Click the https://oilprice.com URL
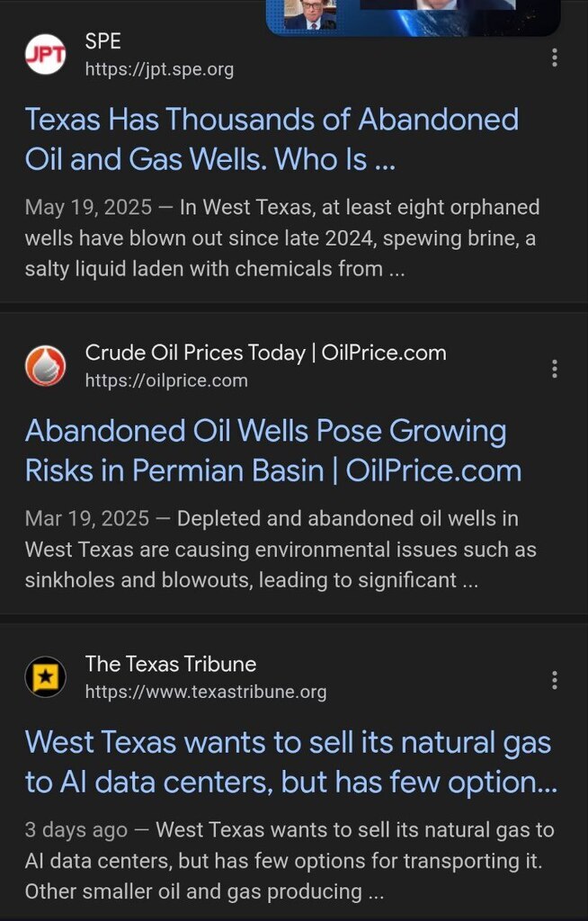588x921 pixels. click(166, 380)
